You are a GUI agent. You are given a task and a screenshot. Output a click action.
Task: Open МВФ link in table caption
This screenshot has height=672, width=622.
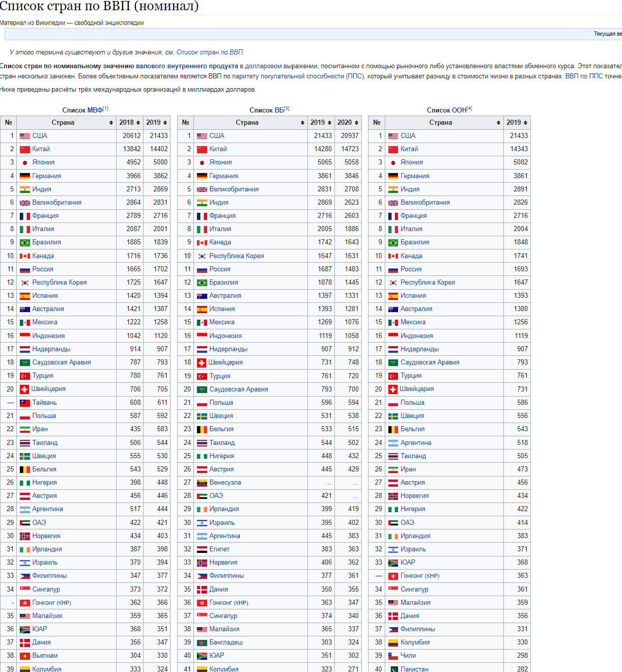click(x=95, y=110)
